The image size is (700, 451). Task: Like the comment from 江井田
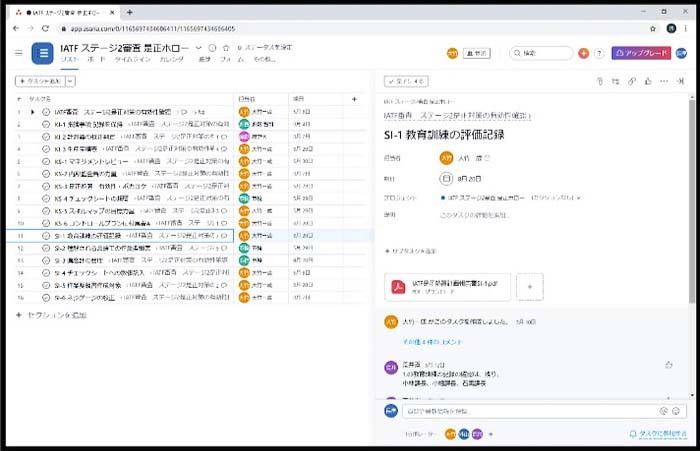coord(668,365)
